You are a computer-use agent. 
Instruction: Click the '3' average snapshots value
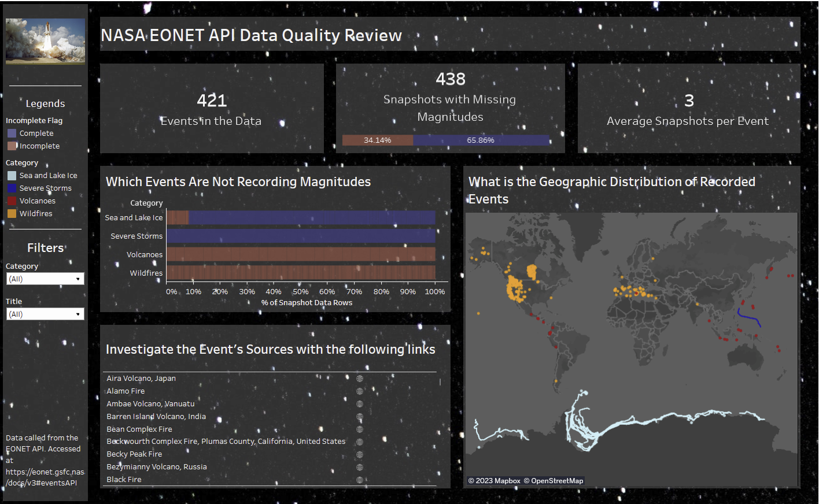click(x=689, y=101)
